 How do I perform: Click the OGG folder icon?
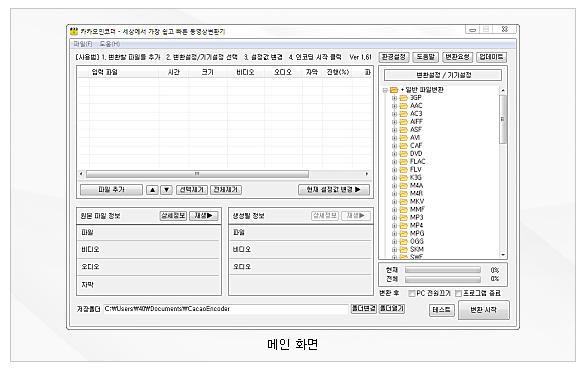pyautogui.click(x=404, y=242)
